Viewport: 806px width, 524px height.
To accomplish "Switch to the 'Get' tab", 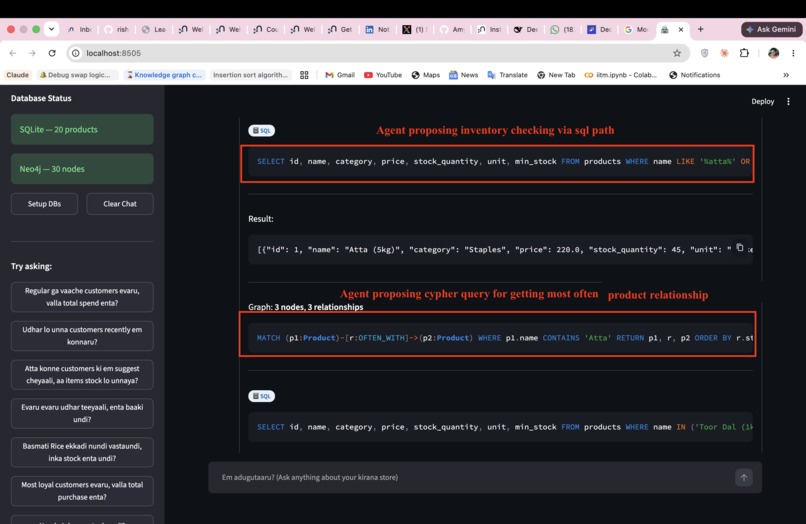I will [340, 30].
